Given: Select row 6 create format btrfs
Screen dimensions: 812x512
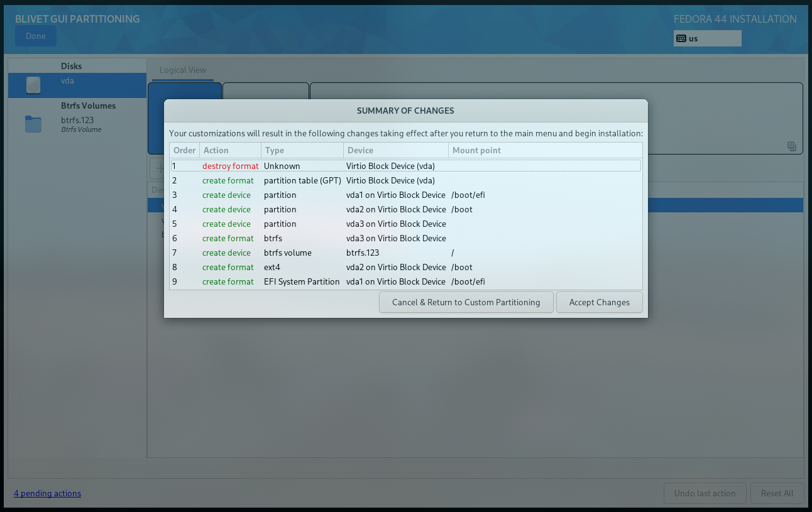Looking at the screenshot, I should [405, 238].
